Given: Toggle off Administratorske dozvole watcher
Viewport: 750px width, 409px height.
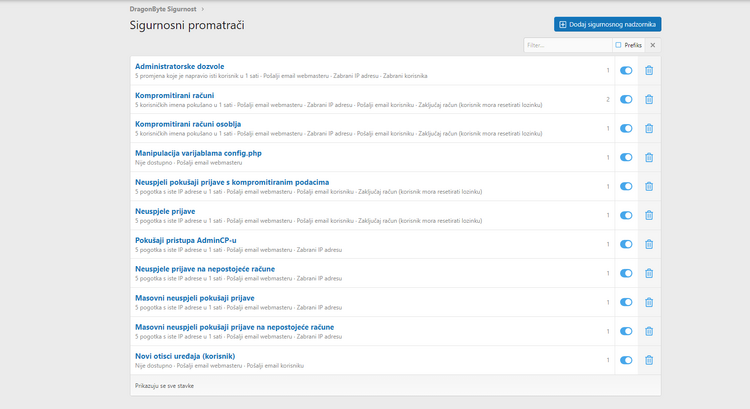Looking at the screenshot, I should (x=626, y=71).
